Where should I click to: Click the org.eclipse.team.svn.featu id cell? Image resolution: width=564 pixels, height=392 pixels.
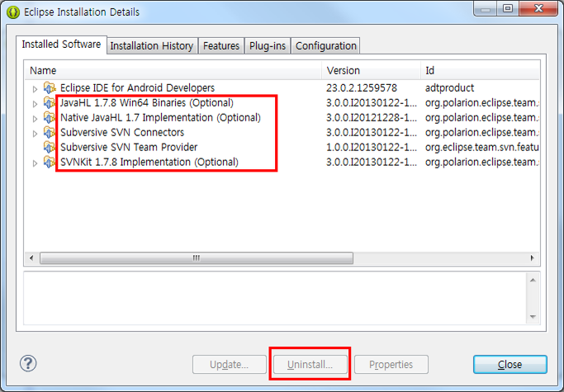point(482,147)
